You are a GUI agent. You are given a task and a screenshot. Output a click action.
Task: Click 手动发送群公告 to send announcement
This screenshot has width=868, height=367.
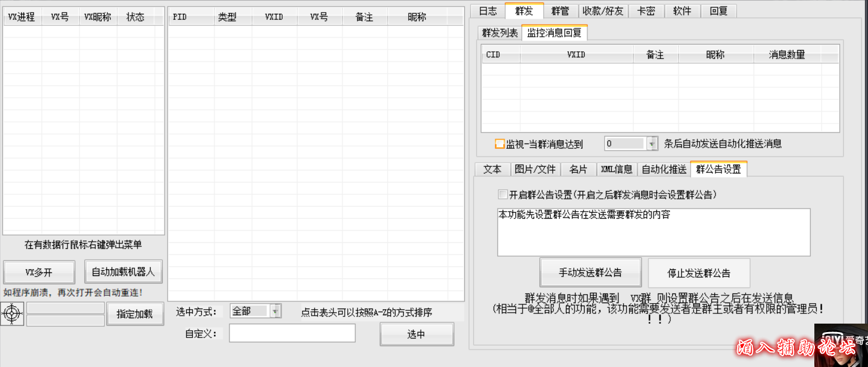point(590,272)
